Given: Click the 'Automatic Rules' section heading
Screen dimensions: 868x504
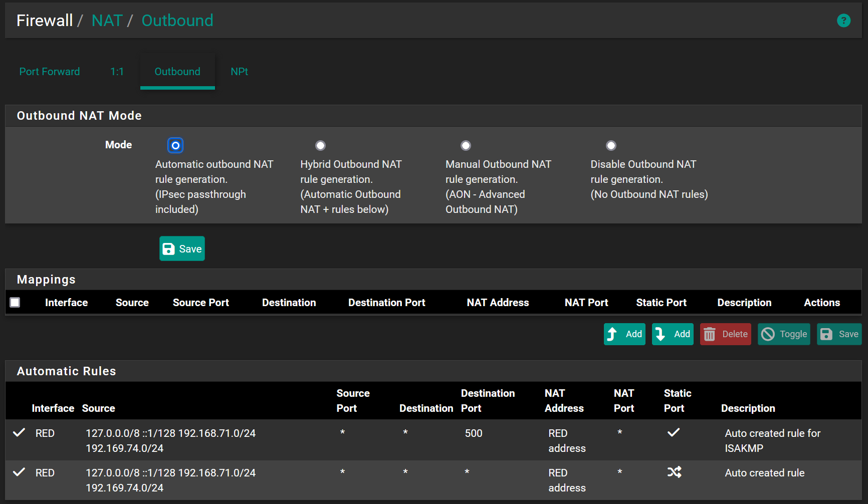Looking at the screenshot, I should [x=66, y=371].
